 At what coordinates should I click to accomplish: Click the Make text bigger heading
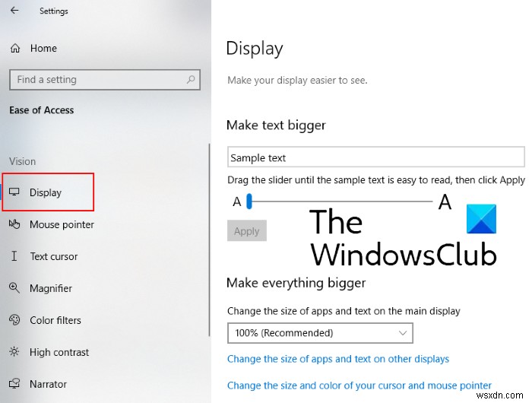276,125
